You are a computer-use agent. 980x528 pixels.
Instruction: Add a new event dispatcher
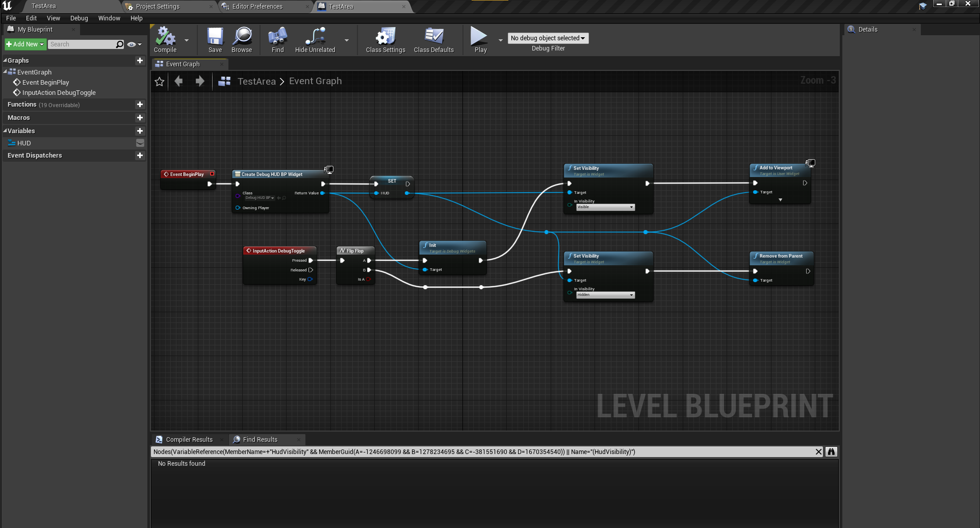(140, 156)
